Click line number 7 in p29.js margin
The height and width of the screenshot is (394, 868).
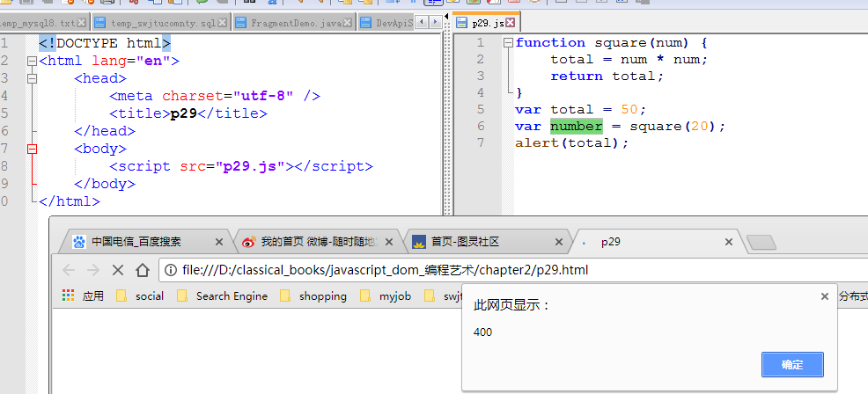coord(480,142)
